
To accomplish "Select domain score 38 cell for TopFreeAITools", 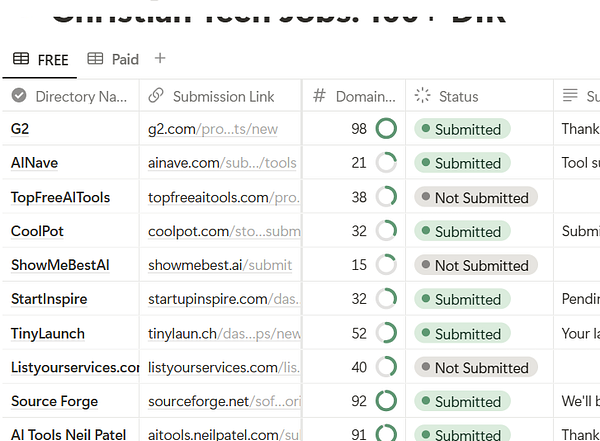I will [x=354, y=197].
